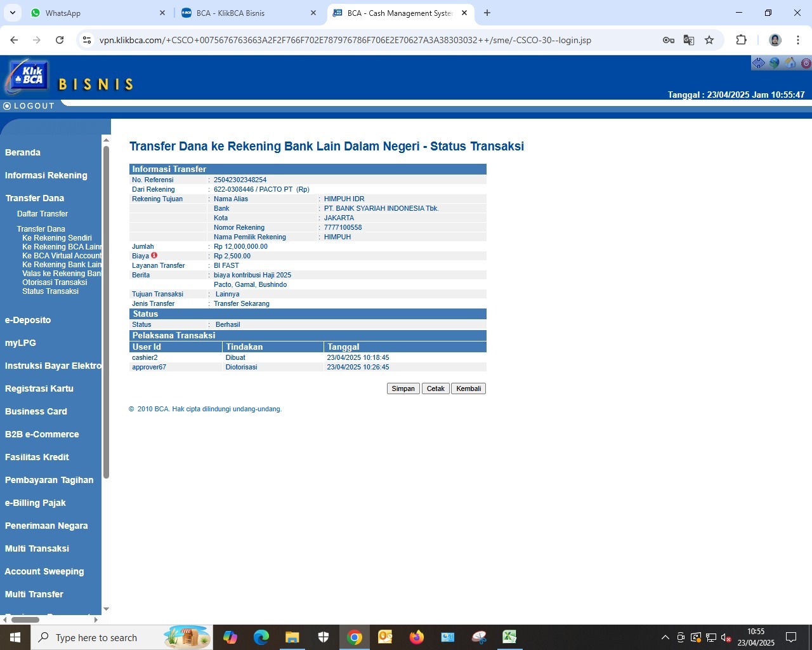
Task: Open Penerimaan Negara menu
Action: [x=46, y=526]
